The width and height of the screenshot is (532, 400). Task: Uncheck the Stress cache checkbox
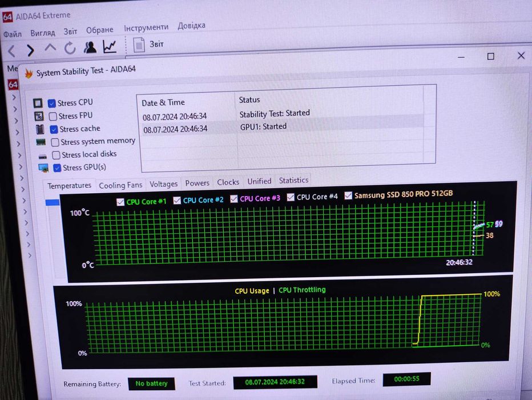pos(54,129)
